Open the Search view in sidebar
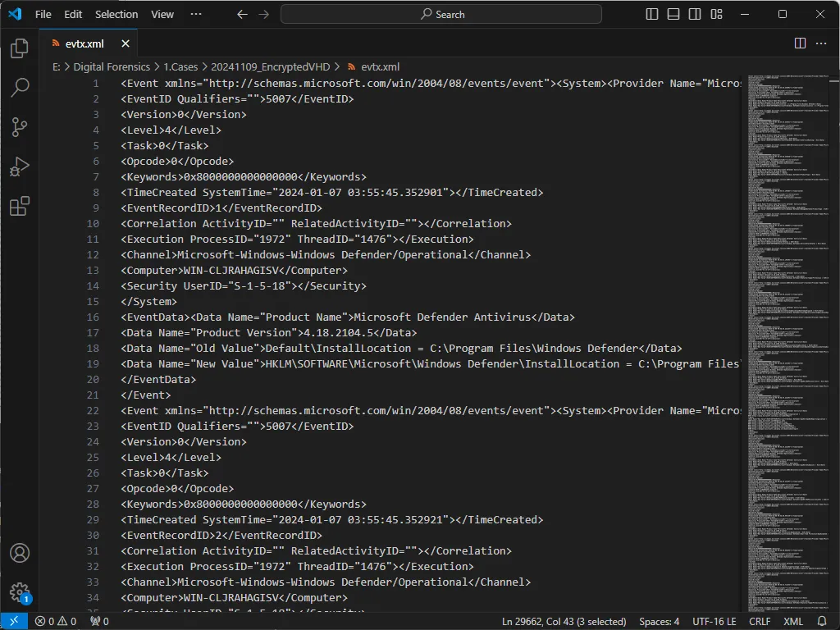The height and width of the screenshot is (630, 840). pyautogui.click(x=20, y=88)
